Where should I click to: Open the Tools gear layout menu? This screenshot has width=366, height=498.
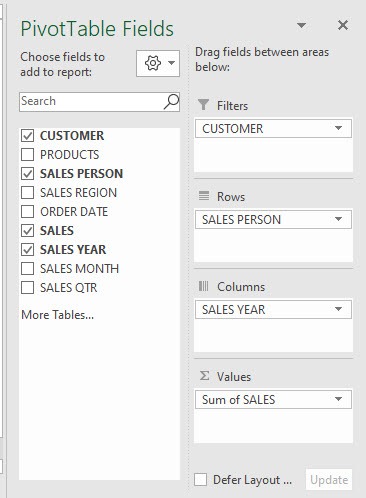[158, 63]
